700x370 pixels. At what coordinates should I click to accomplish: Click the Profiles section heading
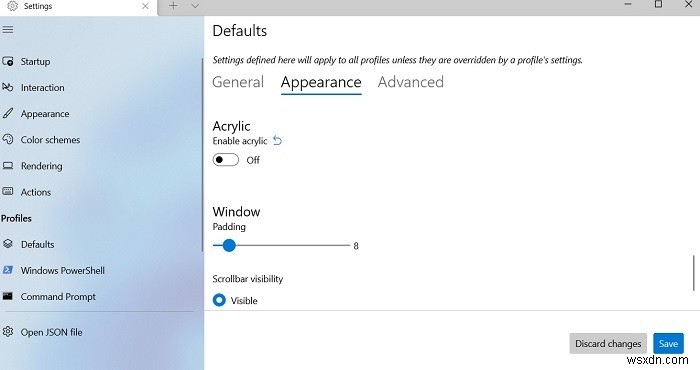pyautogui.click(x=16, y=218)
